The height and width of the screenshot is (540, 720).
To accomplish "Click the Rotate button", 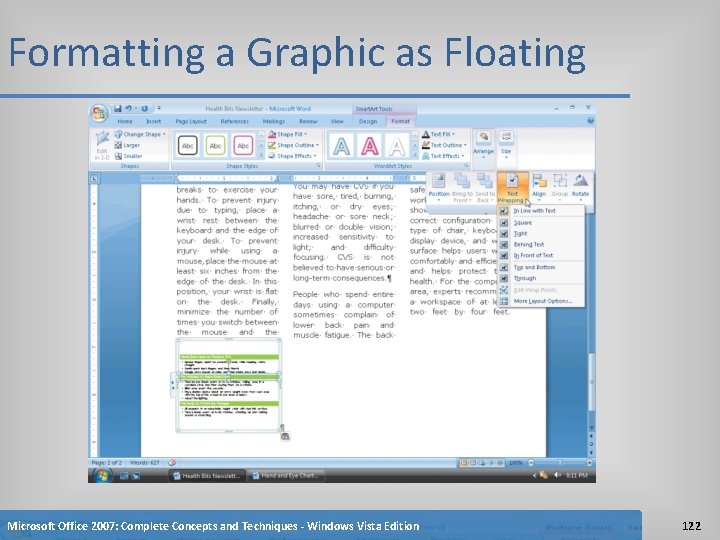I will coord(580,188).
